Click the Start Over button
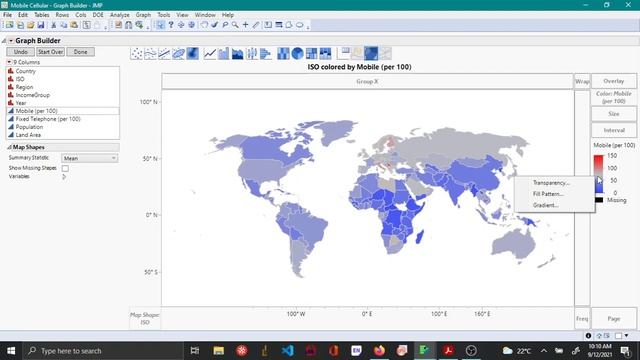 point(51,52)
